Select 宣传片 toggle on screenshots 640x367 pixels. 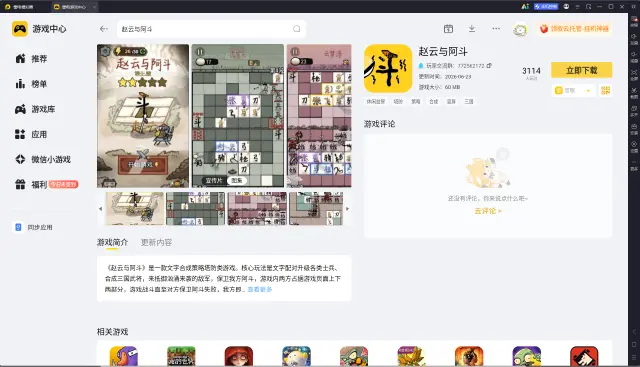coord(214,180)
